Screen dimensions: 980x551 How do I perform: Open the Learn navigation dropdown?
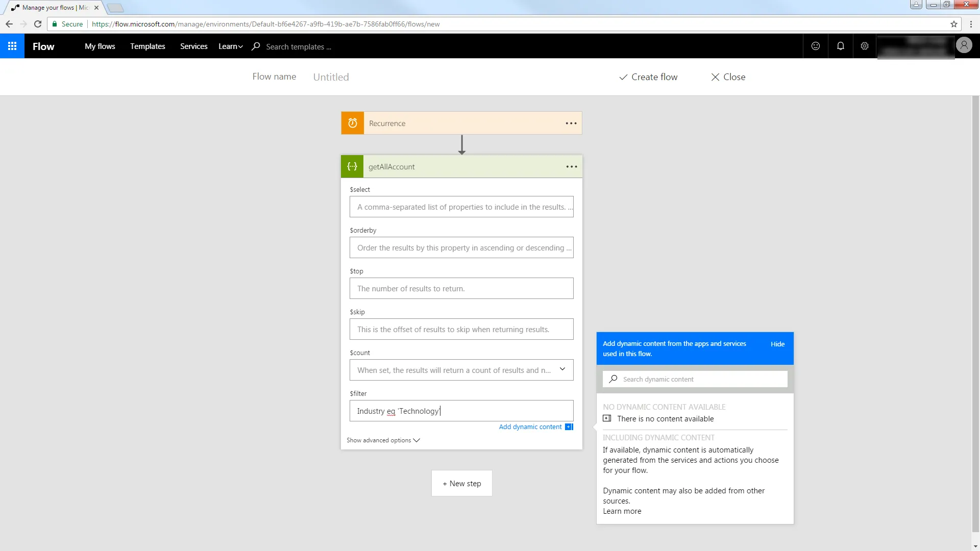coord(230,46)
